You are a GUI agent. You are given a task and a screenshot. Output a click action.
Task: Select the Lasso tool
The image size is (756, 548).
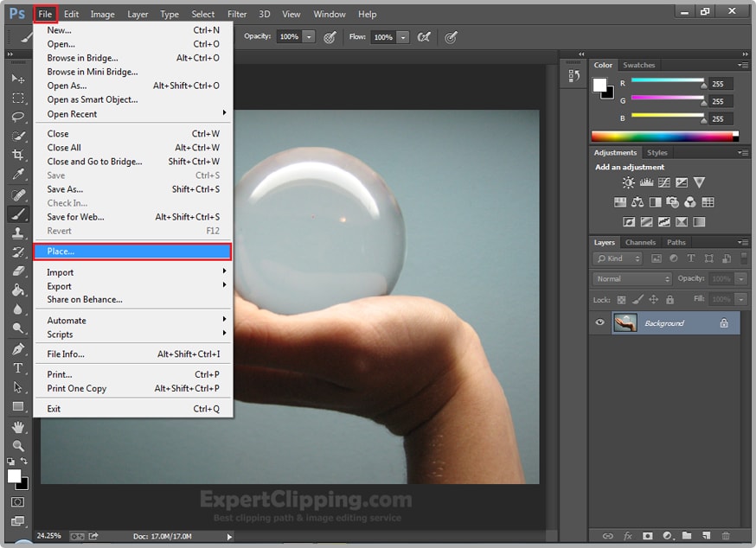click(18, 117)
